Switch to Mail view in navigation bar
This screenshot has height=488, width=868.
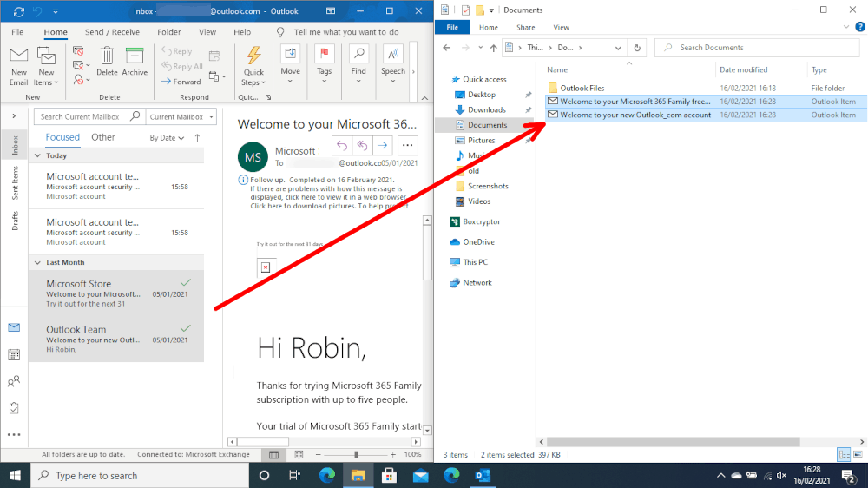pos(15,327)
